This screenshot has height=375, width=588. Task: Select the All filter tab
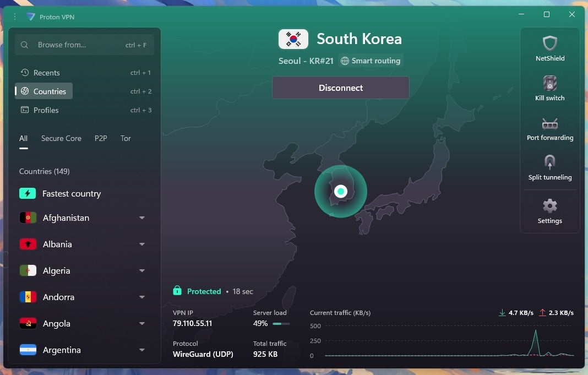point(23,138)
